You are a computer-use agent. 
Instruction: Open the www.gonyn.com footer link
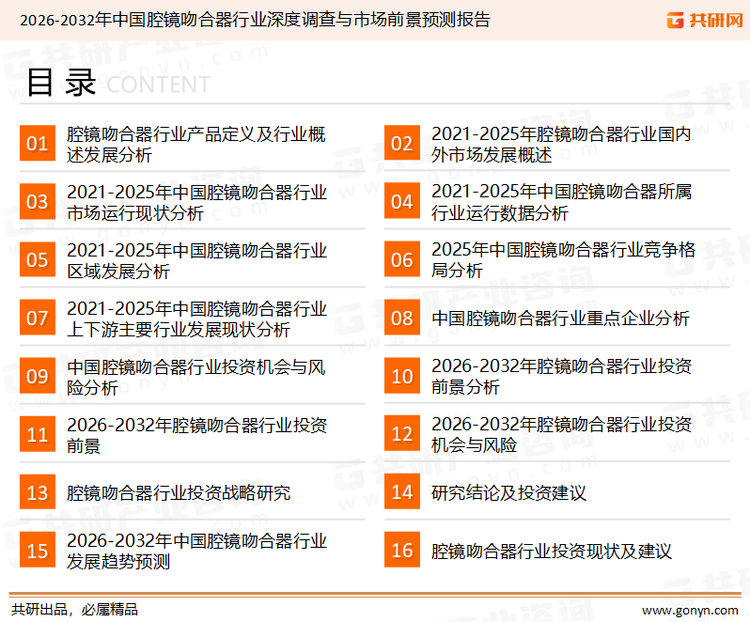(x=690, y=611)
